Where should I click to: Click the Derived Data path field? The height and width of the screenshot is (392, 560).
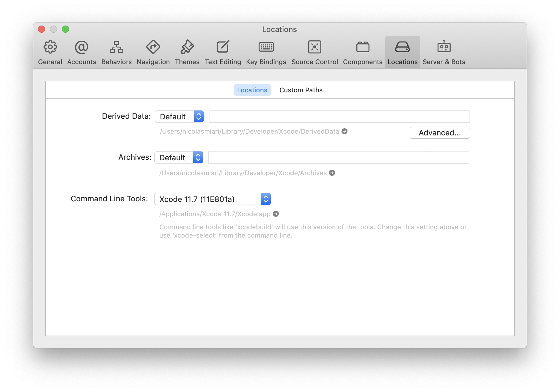(339, 116)
